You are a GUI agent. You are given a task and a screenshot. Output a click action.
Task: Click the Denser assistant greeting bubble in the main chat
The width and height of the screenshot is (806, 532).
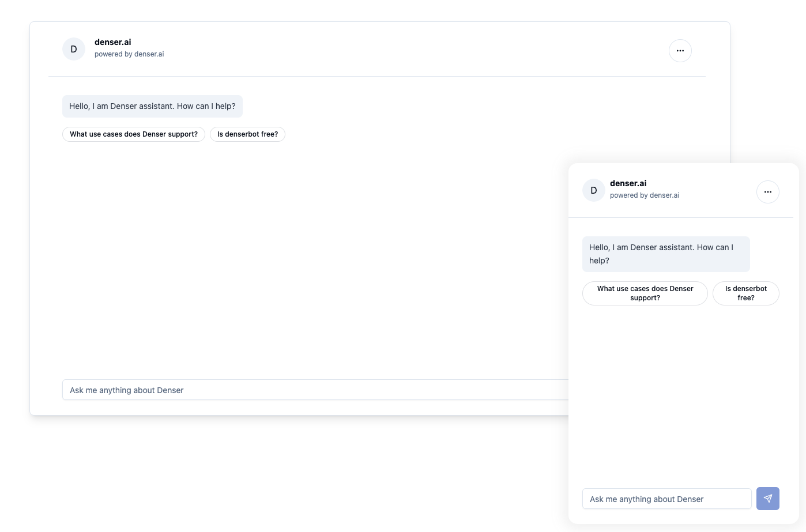[152, 106]
